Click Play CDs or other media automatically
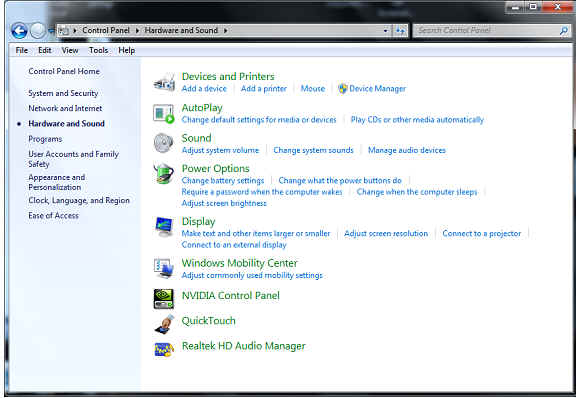The width and height of the screenshot is (576, 398). 417,120
